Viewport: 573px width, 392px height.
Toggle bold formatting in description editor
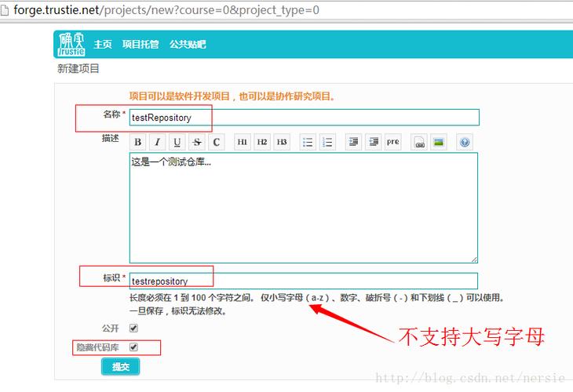pos(138,142)
